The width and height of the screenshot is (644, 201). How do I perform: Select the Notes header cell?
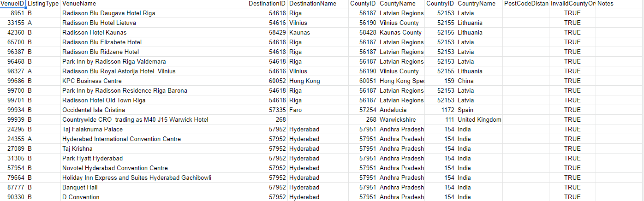tap(620, 4)
